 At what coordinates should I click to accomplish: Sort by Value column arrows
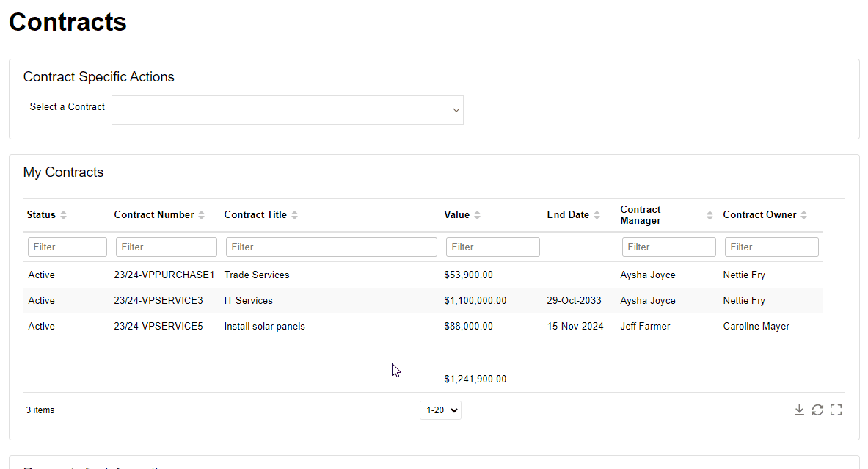(x=478, y=215)
